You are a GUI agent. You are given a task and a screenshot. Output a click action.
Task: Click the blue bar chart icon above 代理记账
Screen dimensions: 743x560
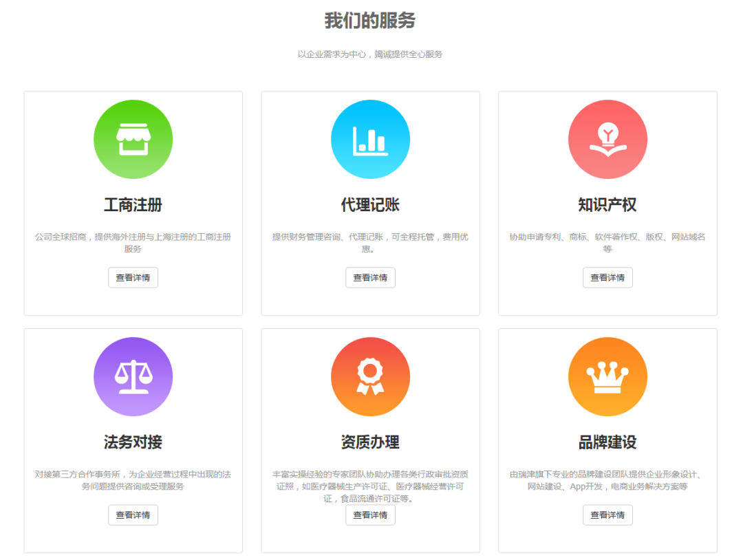point(370,139)
